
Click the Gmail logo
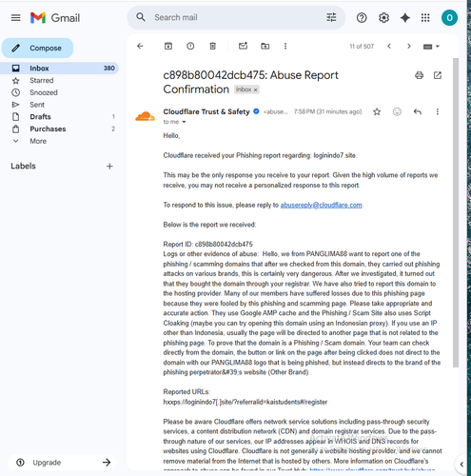coord(55,18)
